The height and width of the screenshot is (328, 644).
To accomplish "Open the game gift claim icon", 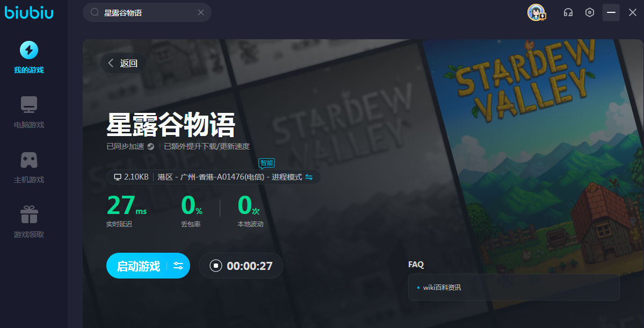I will tap(29, 215).
